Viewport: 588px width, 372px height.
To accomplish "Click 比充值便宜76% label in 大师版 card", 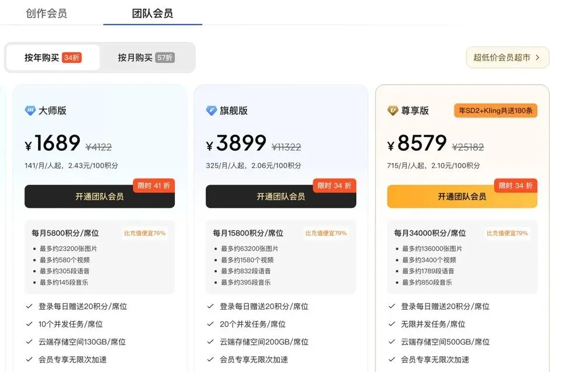I will click(145, 233).
